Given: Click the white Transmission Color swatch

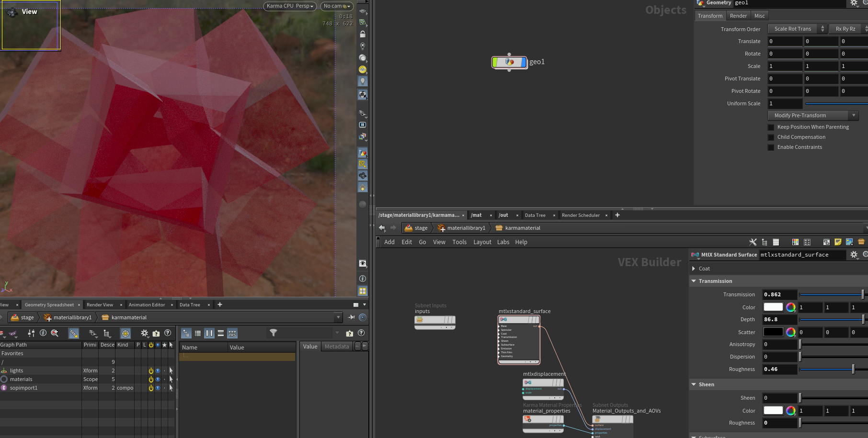Looking at the screenshot, I should (773, 307).
